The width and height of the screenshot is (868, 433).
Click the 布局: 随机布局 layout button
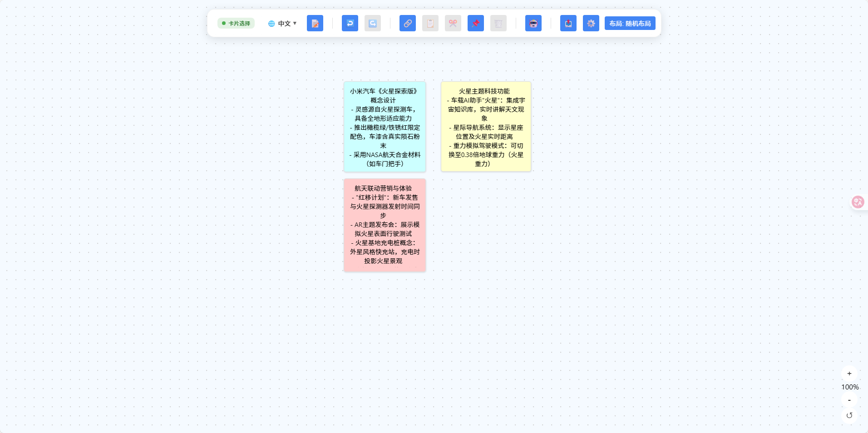pyautogui.click(x=630, y=23)
